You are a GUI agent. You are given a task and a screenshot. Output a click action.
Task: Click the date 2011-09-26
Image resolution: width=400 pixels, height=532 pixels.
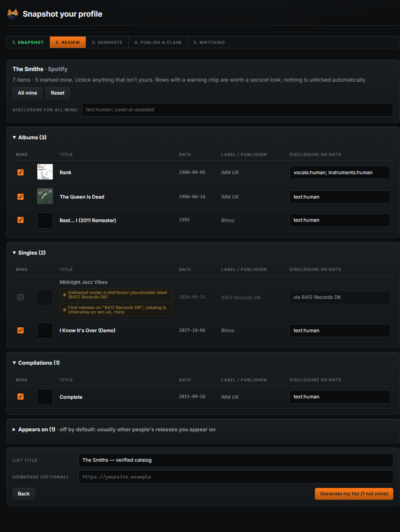tap(192, 397)
